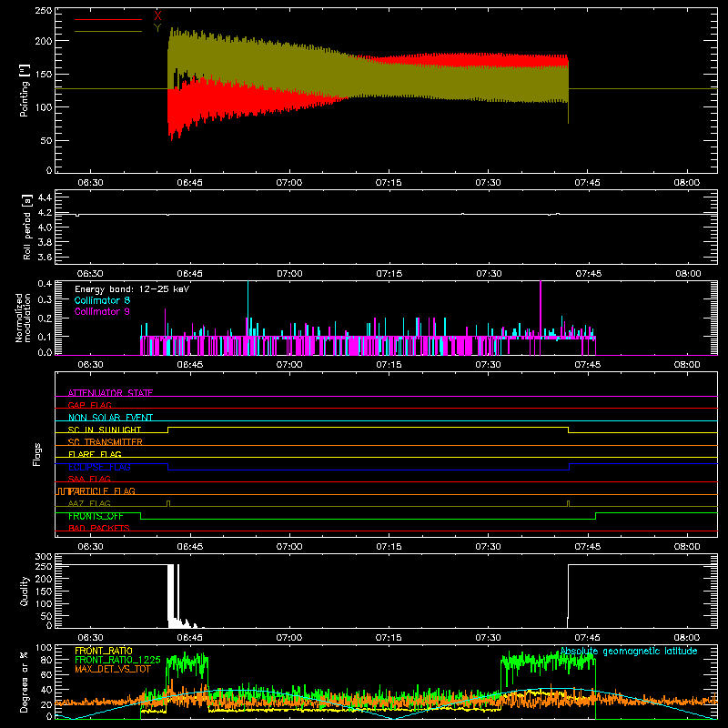This screenshot has height=728, width=728.
Task: Select the 'Roll period [s]' axis label
Action: [27, 227]
